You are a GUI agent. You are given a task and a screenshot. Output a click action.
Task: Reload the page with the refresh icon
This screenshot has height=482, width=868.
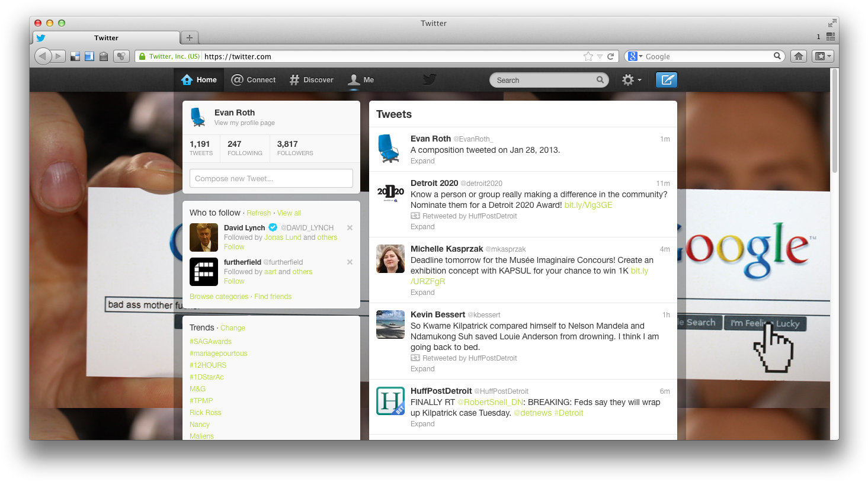point(610,56)
